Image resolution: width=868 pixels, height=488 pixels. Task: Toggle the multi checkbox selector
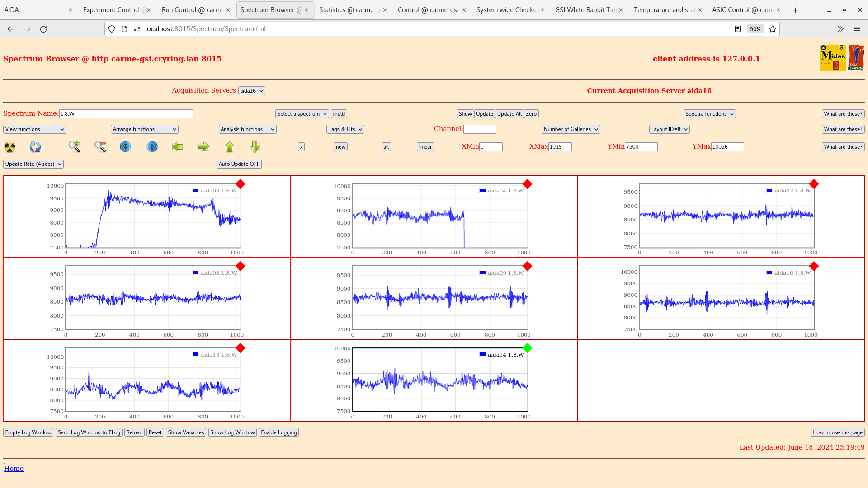(339, 114)
